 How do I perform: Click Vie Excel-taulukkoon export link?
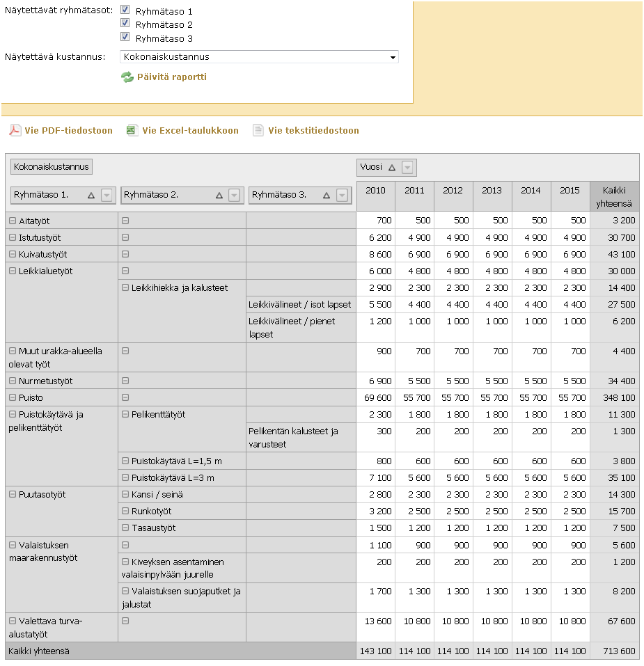point(190,130)
